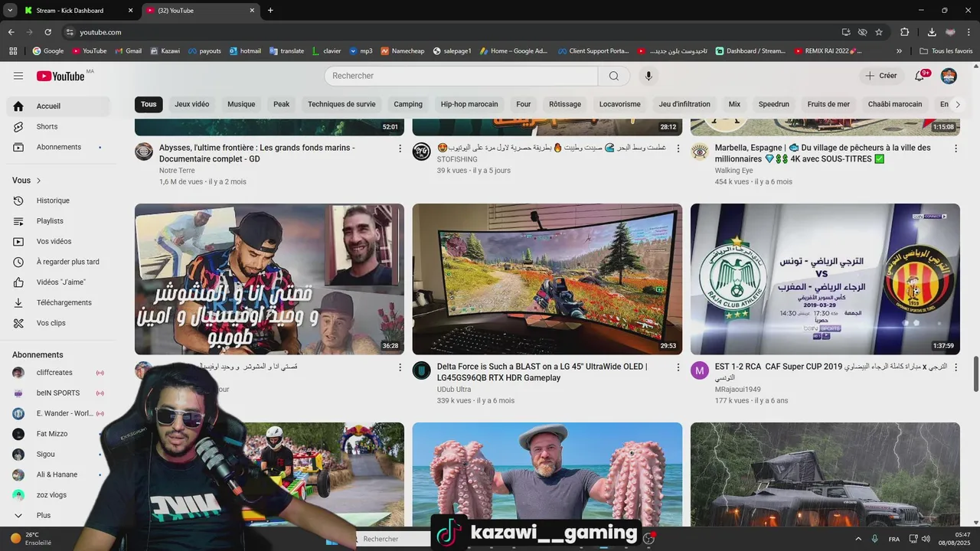980x551 pixels.
Task: Open the Raja vs Espérance match thumbnail
Action: click(825, 279)
